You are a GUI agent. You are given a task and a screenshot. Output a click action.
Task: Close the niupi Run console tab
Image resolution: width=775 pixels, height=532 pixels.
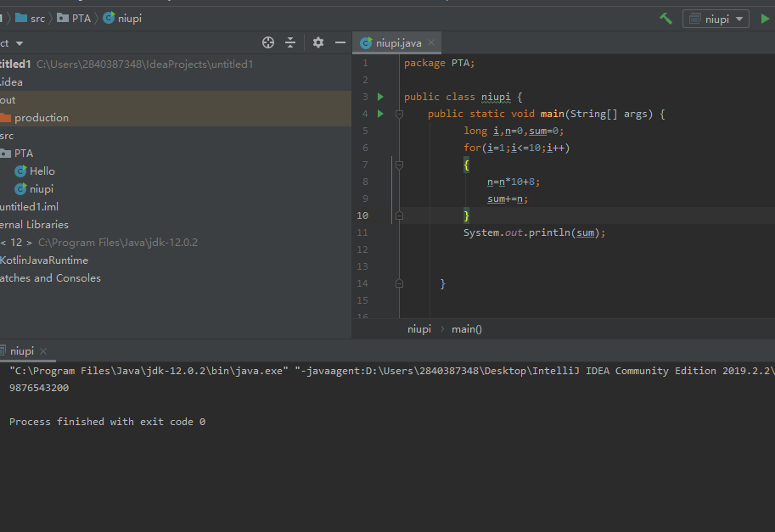click(43, 351)
